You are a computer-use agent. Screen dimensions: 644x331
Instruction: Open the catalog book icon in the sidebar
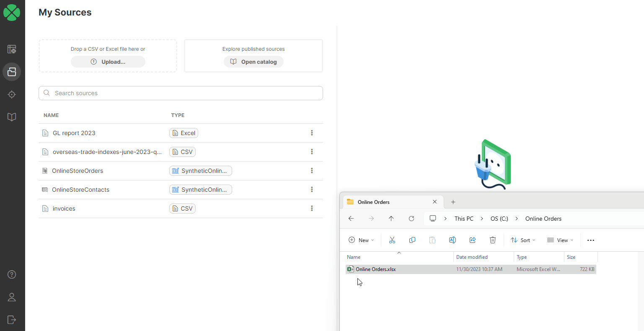coord(11,117)
